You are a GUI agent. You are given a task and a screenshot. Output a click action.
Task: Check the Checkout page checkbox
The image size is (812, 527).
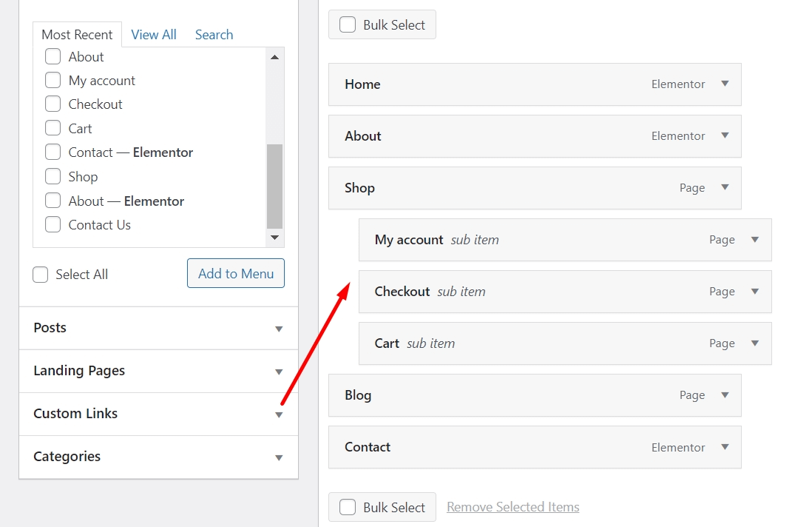click(x=53, y=104)
